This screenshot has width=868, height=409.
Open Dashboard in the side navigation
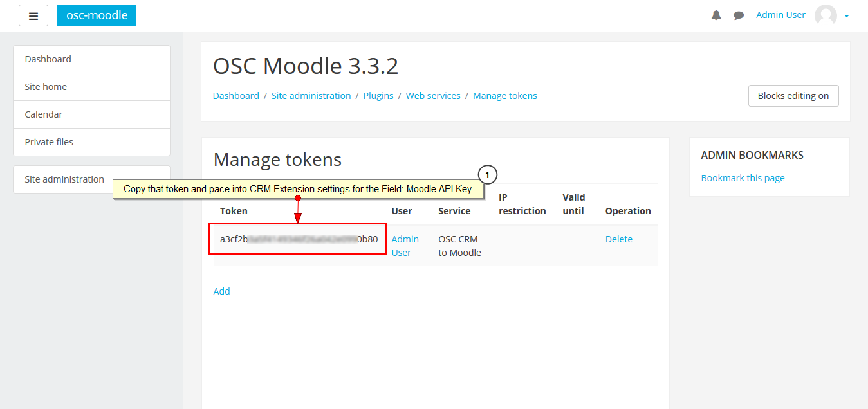91,59
